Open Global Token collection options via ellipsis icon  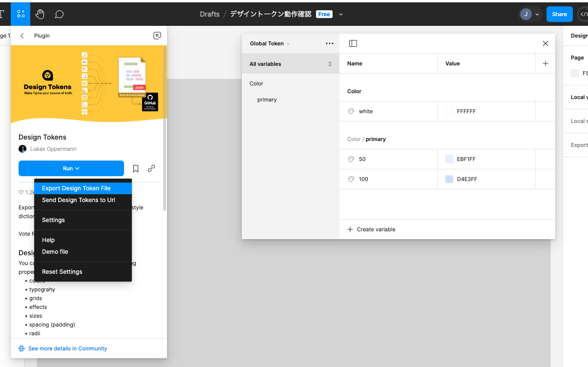coord(330,43)
